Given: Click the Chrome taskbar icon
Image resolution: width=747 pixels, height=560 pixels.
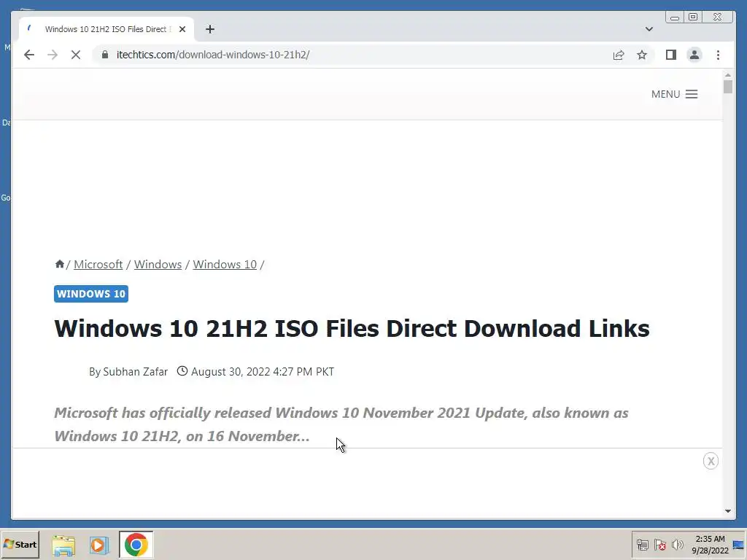Looking at the screenshot, I should [136, 544].
